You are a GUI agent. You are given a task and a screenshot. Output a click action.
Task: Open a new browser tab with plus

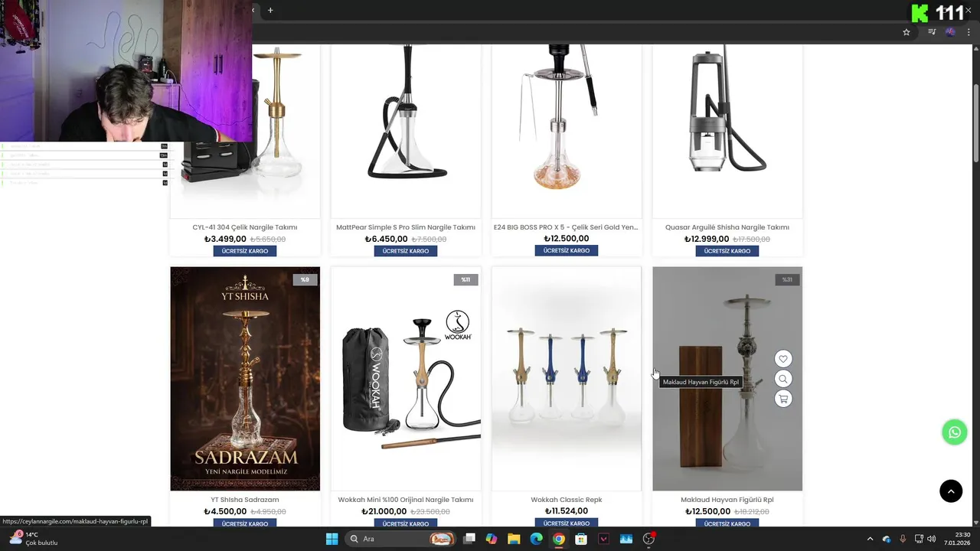coord(270,10)
